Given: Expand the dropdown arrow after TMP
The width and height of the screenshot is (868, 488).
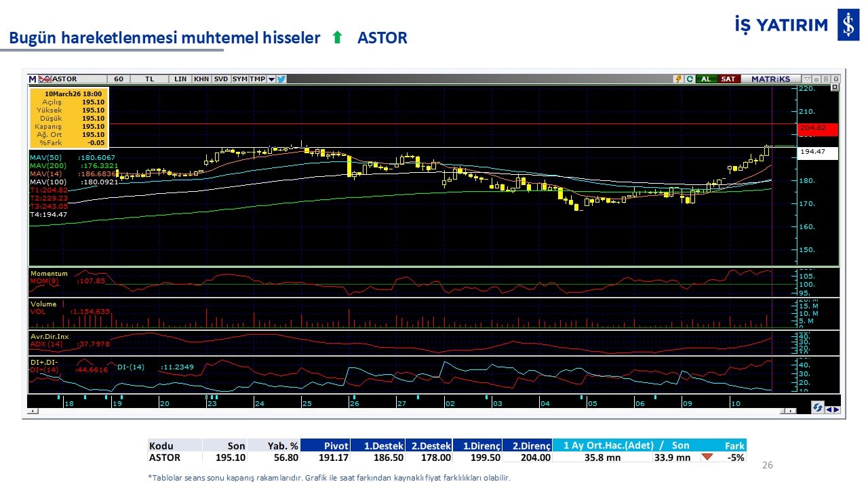Looking at the screenshot, I should click(x=271, y=79).
